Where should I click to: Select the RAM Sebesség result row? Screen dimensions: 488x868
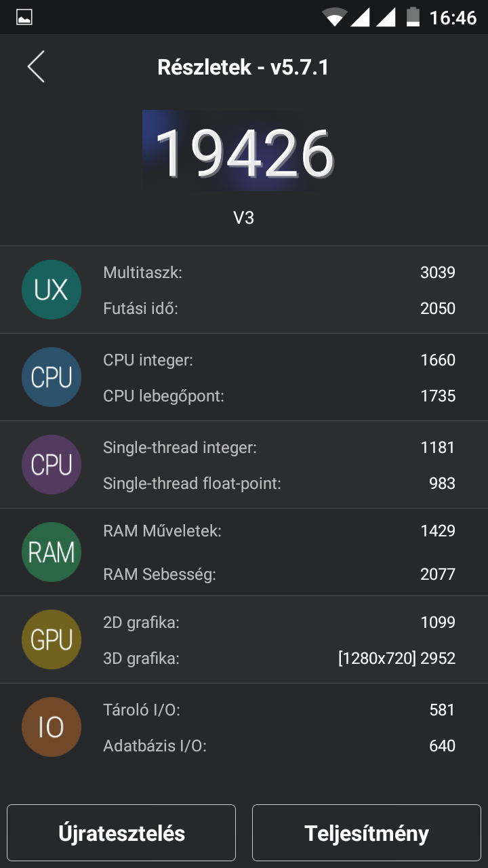[x=278, y=575]
